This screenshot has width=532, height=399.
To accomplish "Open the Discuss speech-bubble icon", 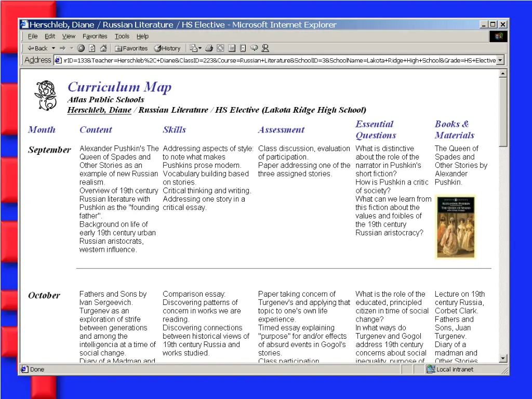I will click(x=254, y=48).
